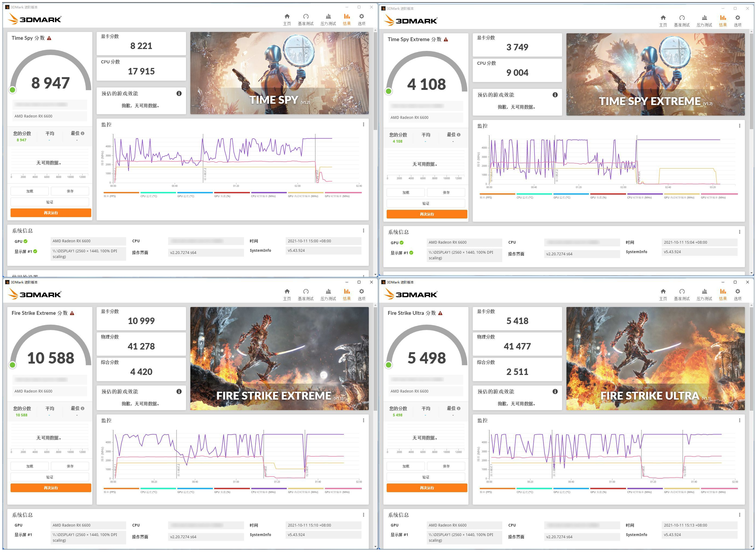Open Options gear in Time Spy window

coord(361,19)
